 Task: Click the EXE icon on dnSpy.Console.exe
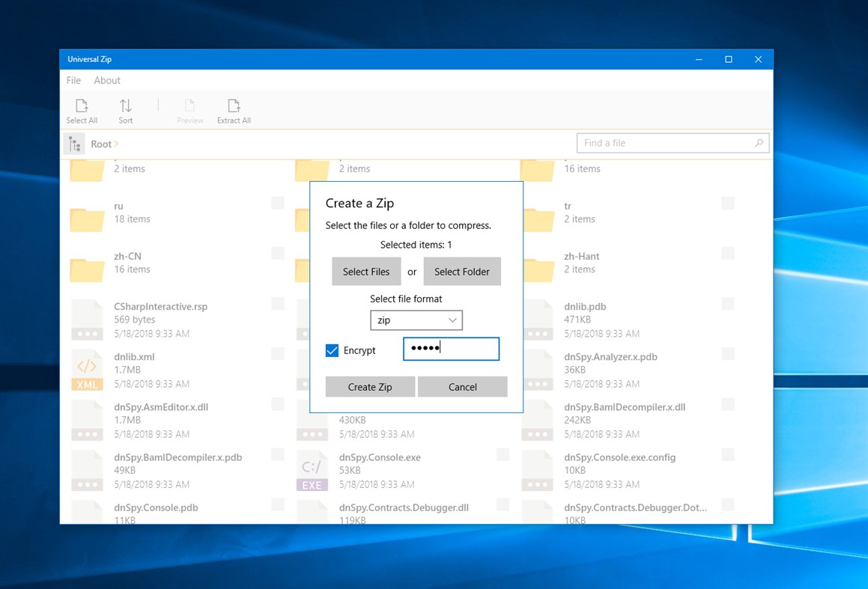(x=312, y=469)
